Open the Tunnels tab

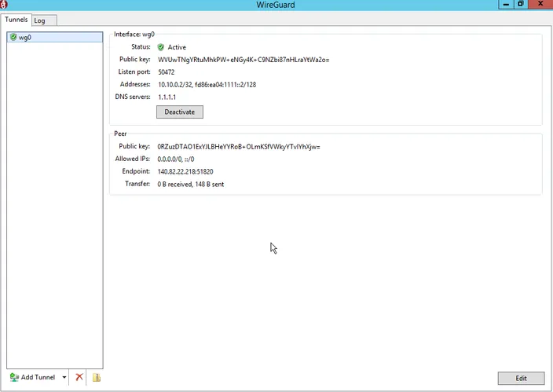[x=16, y=20]
